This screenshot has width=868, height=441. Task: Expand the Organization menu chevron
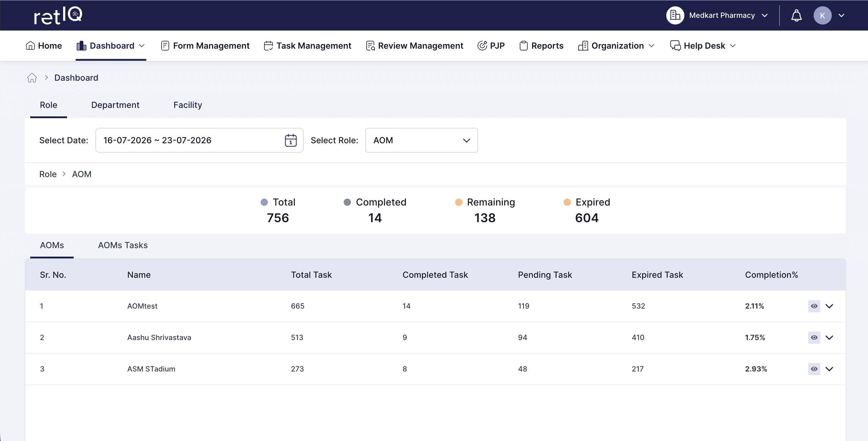coord(651,46)
